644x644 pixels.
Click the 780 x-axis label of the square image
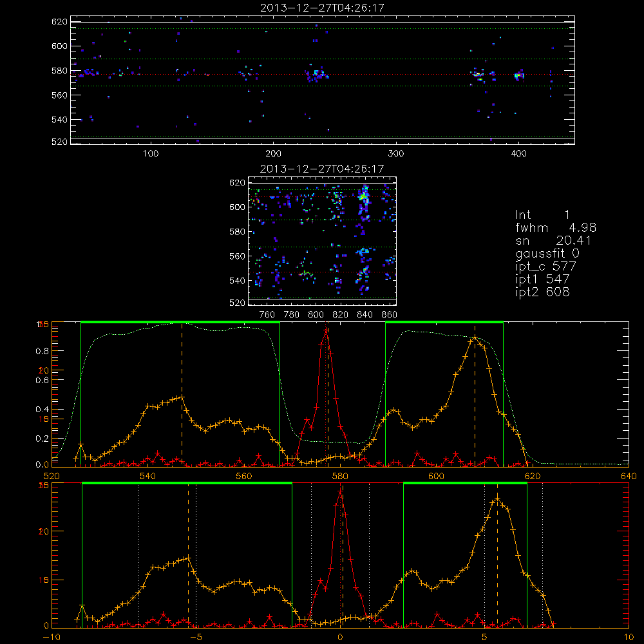point(292,315)
